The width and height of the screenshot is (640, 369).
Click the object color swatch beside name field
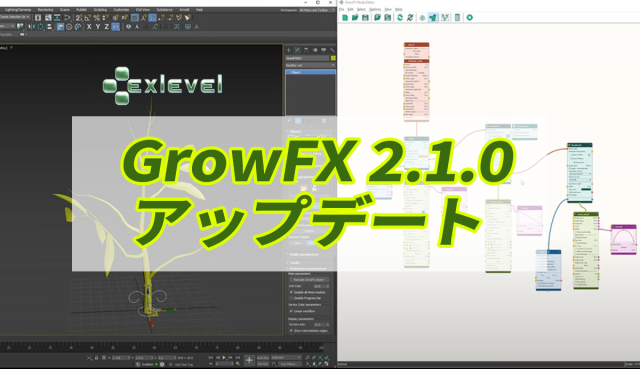[333, 58]
